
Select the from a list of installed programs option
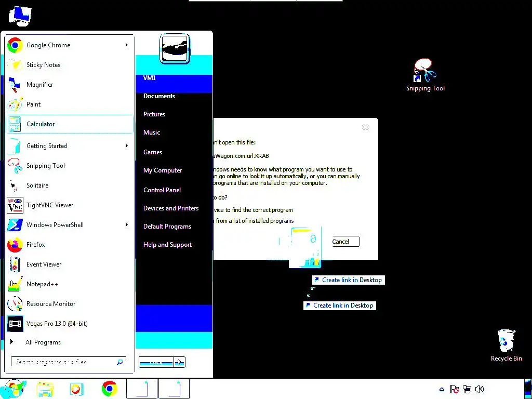tap(254, 221)
